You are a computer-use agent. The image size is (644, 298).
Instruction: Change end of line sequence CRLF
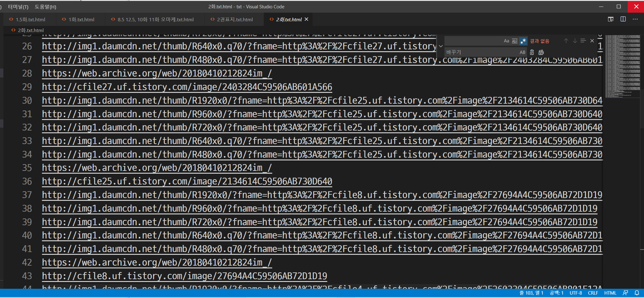(x=593, y=293)
